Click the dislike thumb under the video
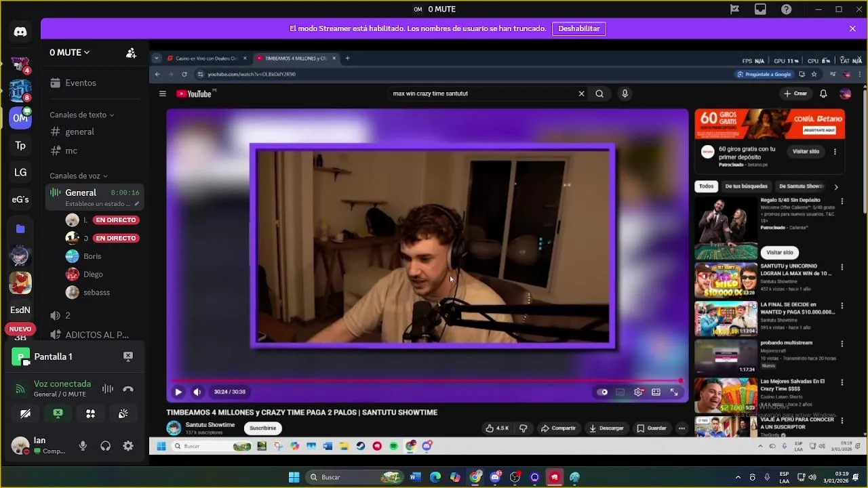This screenshot has width=868, height=488. 523,428
